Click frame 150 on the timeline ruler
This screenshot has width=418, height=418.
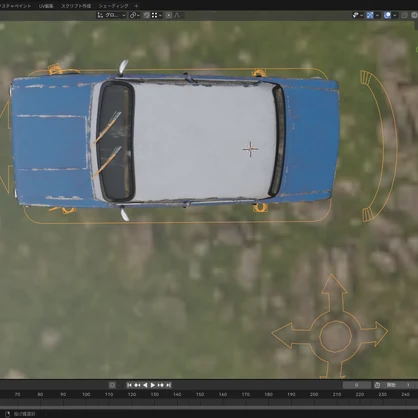(200, 394)
